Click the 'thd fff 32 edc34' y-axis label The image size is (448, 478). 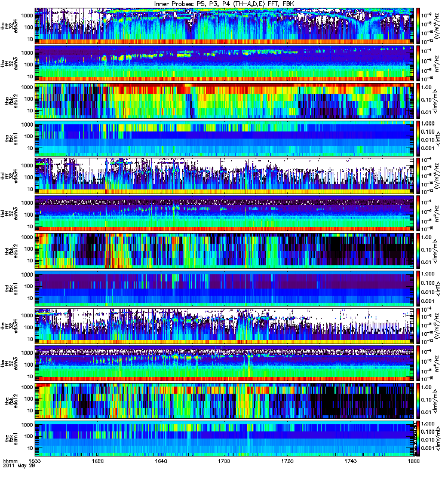pyautogui.click(x=9, y=176)
